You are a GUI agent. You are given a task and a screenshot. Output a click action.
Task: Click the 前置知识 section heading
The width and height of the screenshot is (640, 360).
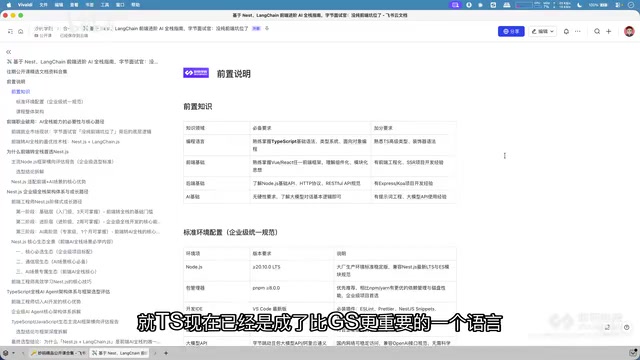point(198,107)
